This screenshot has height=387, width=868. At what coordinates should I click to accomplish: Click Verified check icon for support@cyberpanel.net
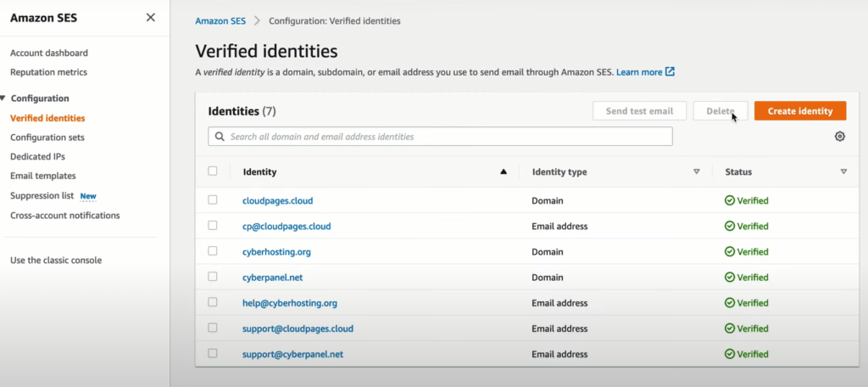(x=730, y=354)
